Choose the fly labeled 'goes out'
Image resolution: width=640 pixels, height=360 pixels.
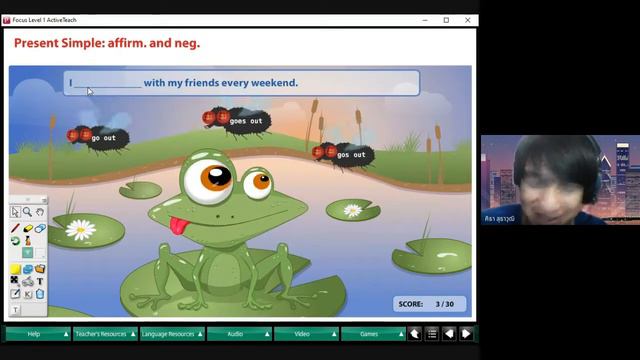(x=237, y=121)
